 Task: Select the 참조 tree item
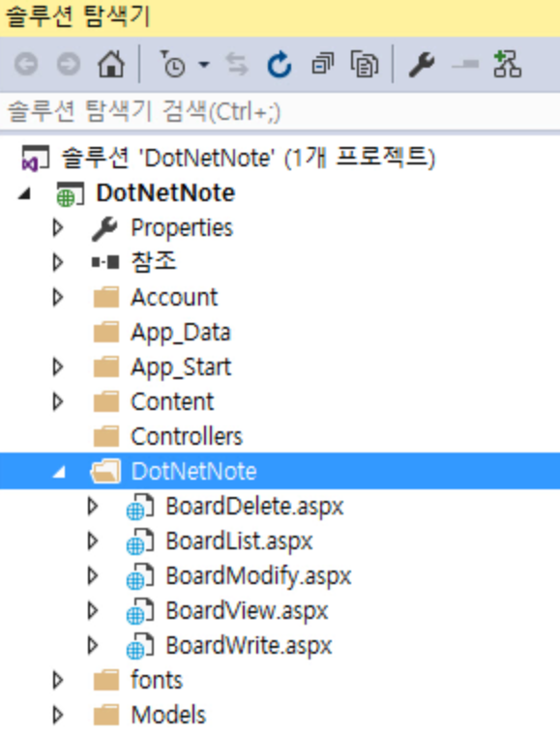(x=154, y=262)
